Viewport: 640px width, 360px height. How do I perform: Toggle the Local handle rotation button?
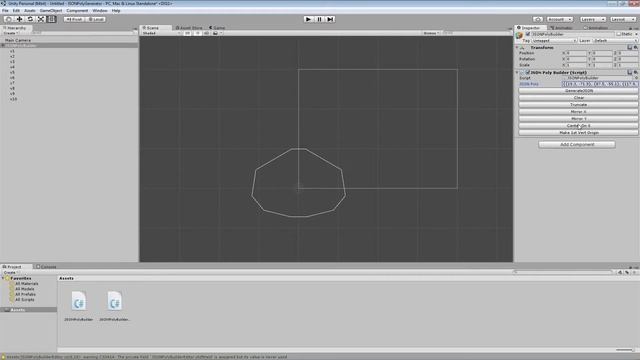pyautogui.click(x=96, y=19)
